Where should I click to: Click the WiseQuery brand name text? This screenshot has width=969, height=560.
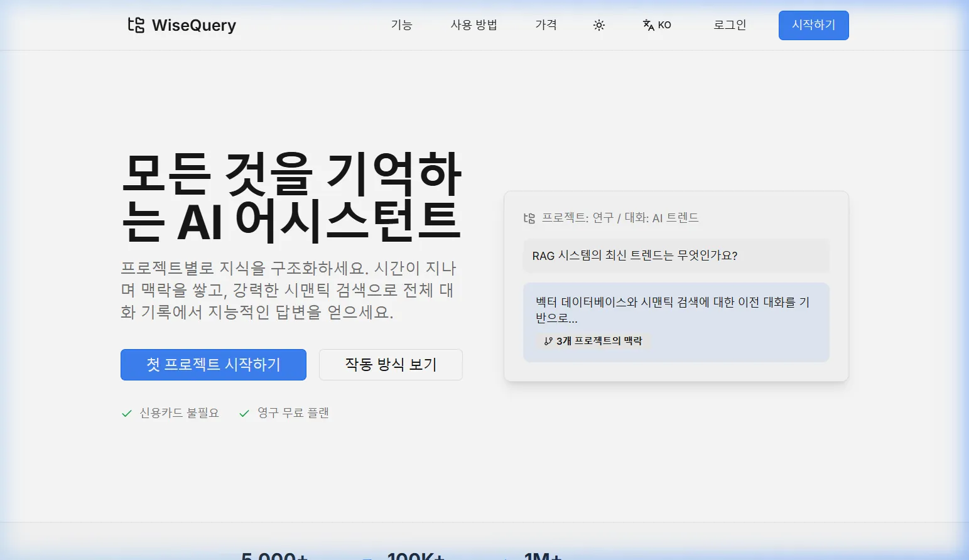coord(194,25)
